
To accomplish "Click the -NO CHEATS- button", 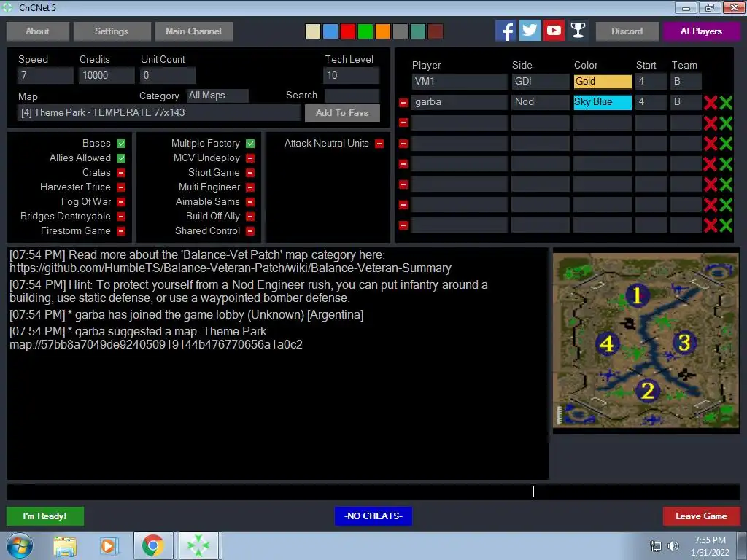I will click(x=373, y=516).
